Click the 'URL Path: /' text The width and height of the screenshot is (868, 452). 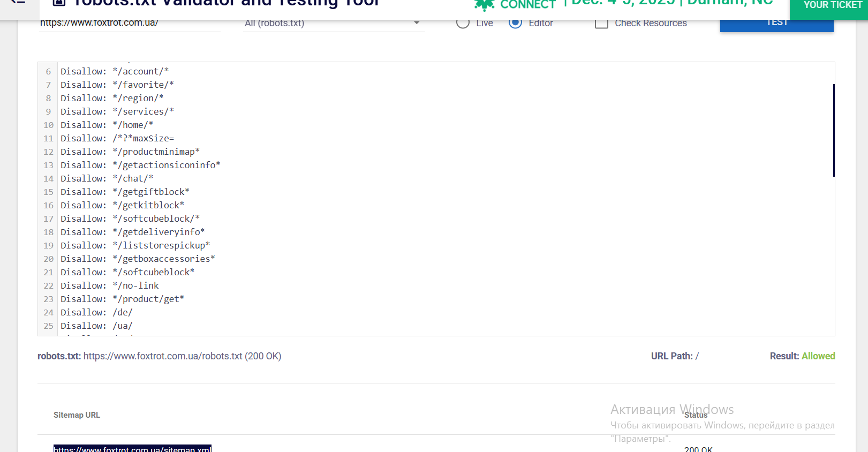point(675,356)
